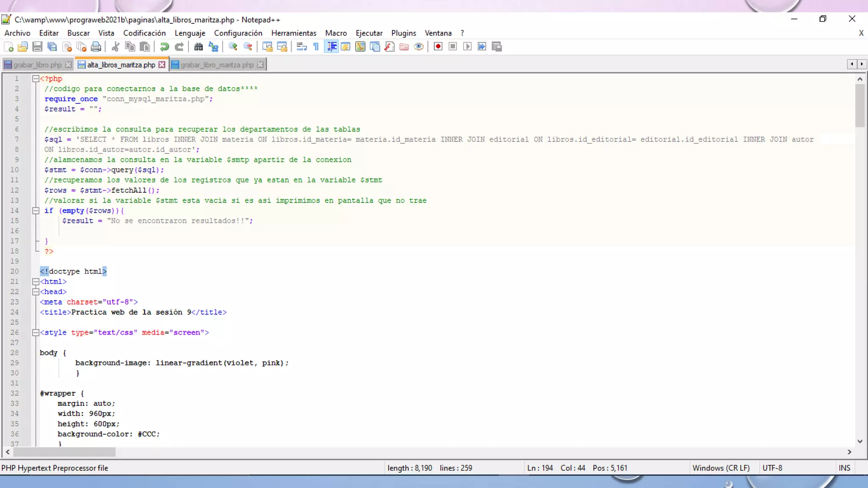Start macro recording with red dot icon

pyautogui.click(x=438, y=47)
